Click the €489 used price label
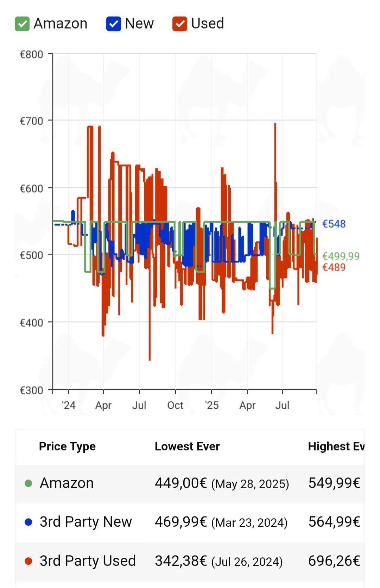Viewport: 380px width, 588px height. pos(334,267)
